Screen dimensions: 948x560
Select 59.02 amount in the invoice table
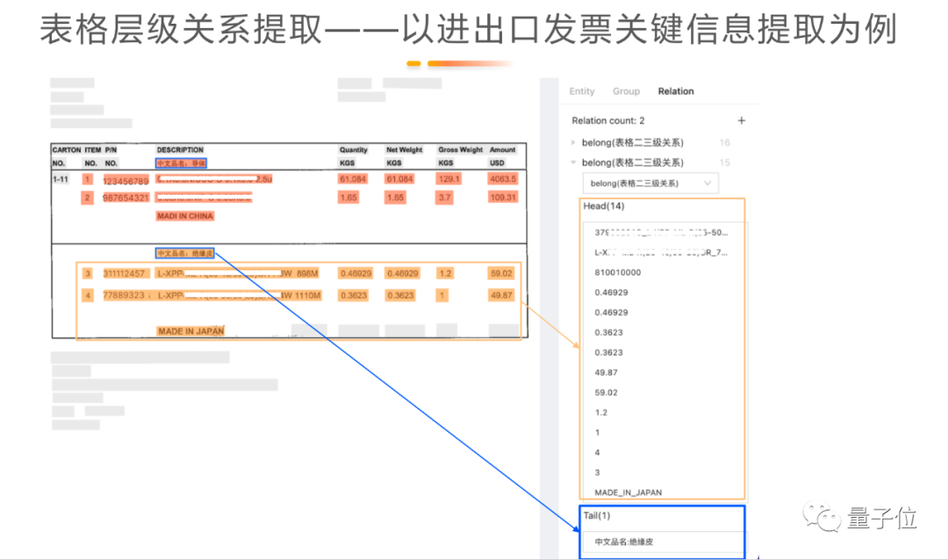(x=501, y=274)
